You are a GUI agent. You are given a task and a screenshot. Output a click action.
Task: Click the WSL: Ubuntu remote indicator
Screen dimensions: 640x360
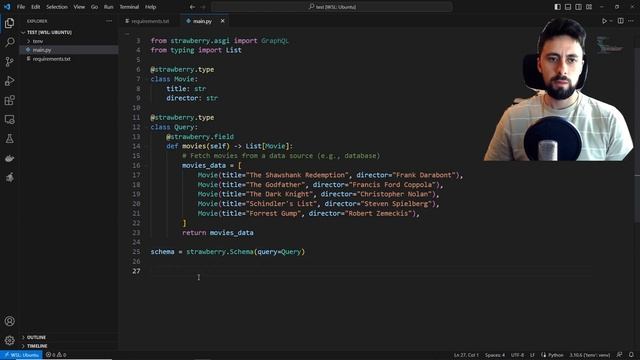(x=21, y=355)
